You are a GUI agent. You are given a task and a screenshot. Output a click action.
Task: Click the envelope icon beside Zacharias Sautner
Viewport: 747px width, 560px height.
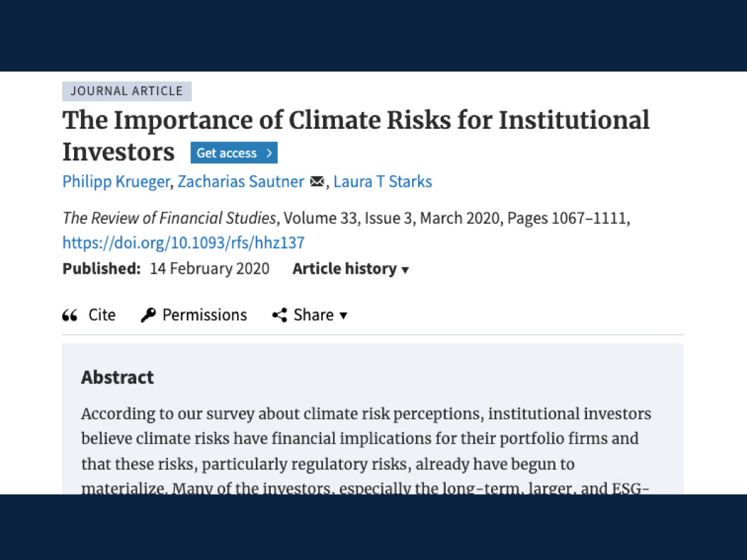coord(317,182)
